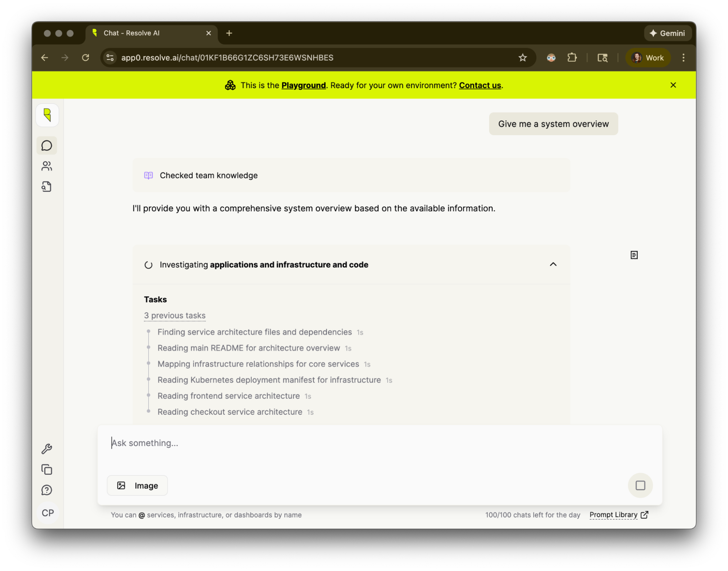This screenshot has width=728, height=571.
Task: Open the site information icon in address bar
Action: click(110, 58)
